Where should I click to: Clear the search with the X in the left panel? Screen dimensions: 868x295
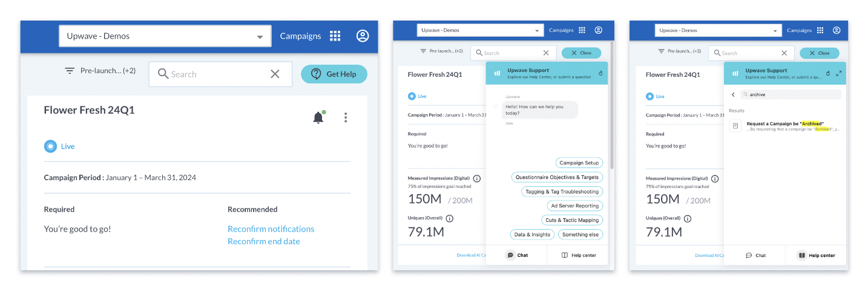pos(275,74)
